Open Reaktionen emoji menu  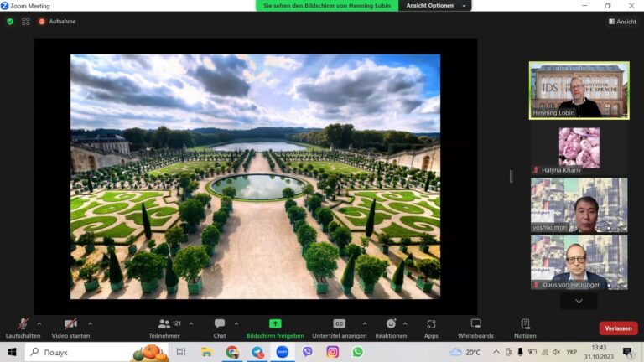pos(391,328)
